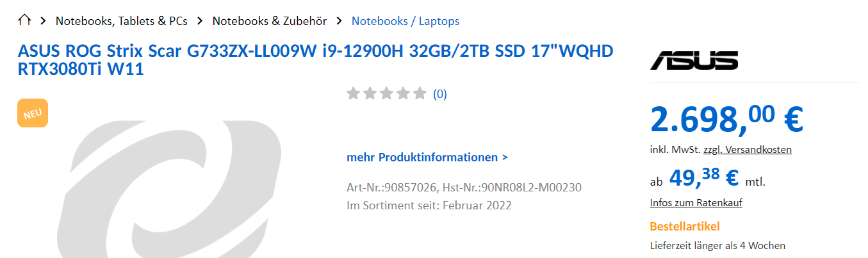The width and height of the screenshot is (868, 258).
Task: Open Notebooks, Tablets & PCs breadcrumb
Action: click(122, 21)
